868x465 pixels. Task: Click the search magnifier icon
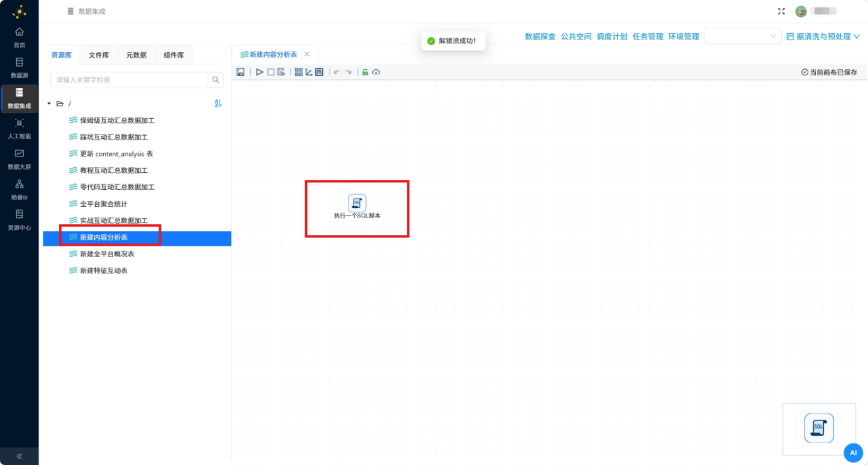pos(216,80)
